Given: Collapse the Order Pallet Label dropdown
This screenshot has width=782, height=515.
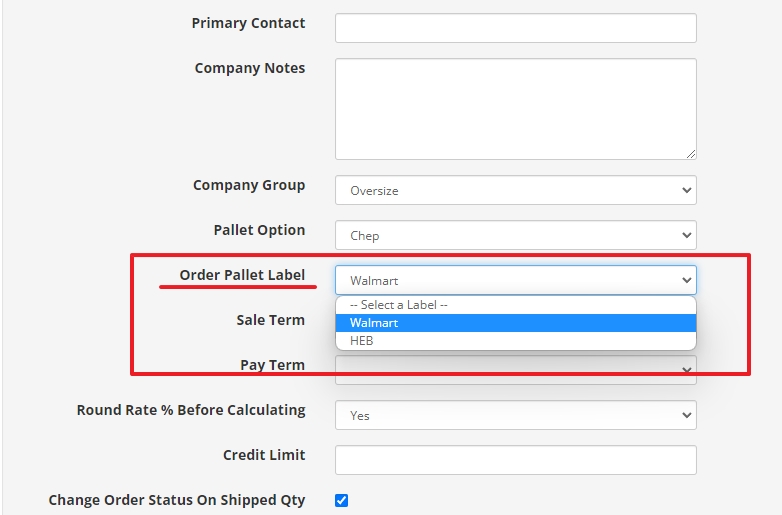Looking at the screenshot, I should (515, 280).
